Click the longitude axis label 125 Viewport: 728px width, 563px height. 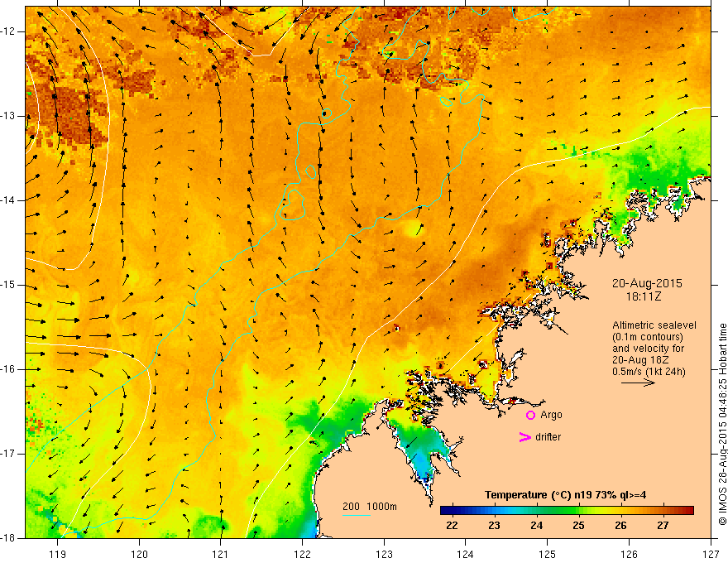pos(548,554)
